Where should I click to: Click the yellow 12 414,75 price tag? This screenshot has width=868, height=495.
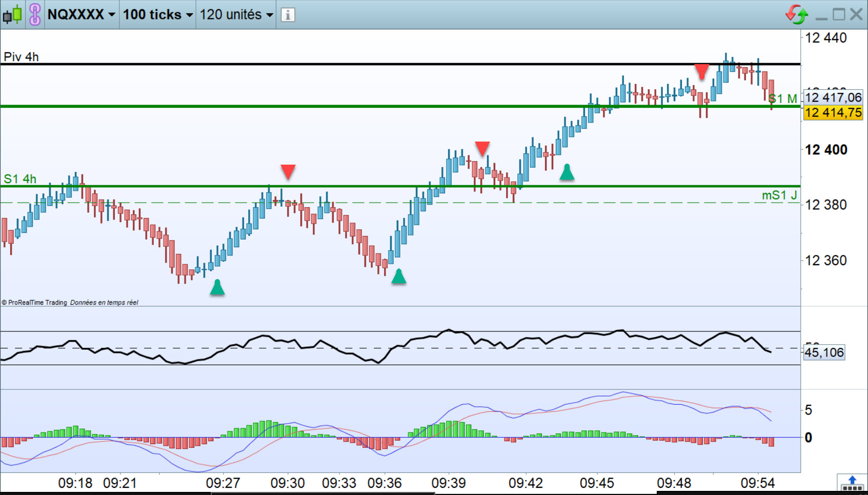point(833,112)
